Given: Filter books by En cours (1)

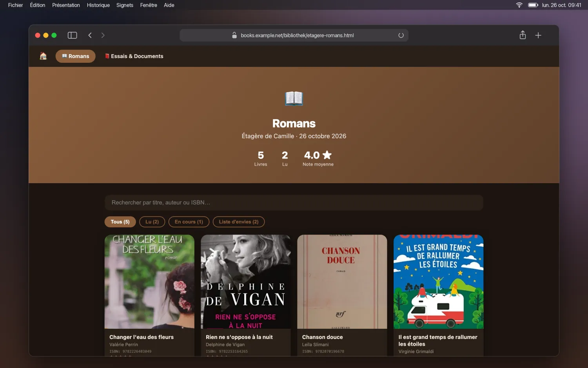Looking at the screenshot, I should [189, 222].
